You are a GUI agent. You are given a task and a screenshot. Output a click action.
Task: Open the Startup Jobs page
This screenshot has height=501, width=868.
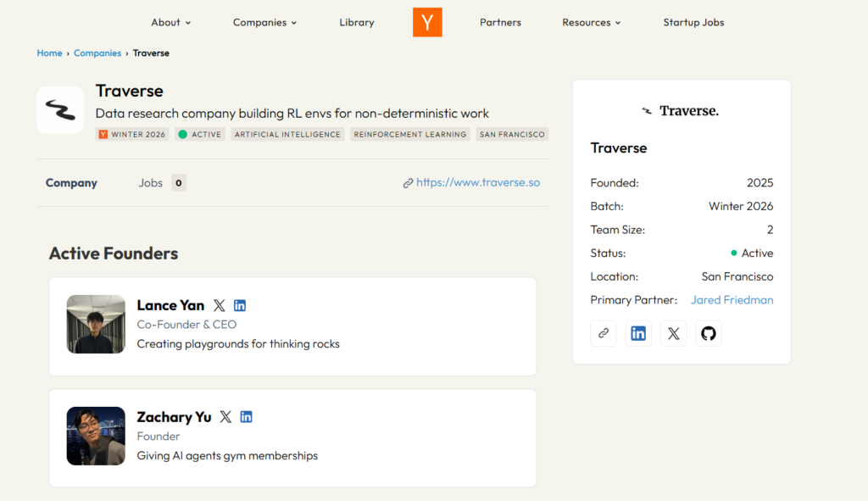pos(693,22)
